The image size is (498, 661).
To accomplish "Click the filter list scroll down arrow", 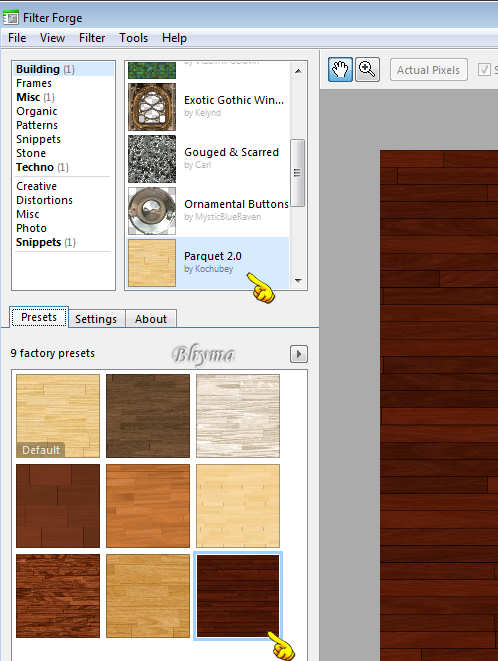I will 298,280.
